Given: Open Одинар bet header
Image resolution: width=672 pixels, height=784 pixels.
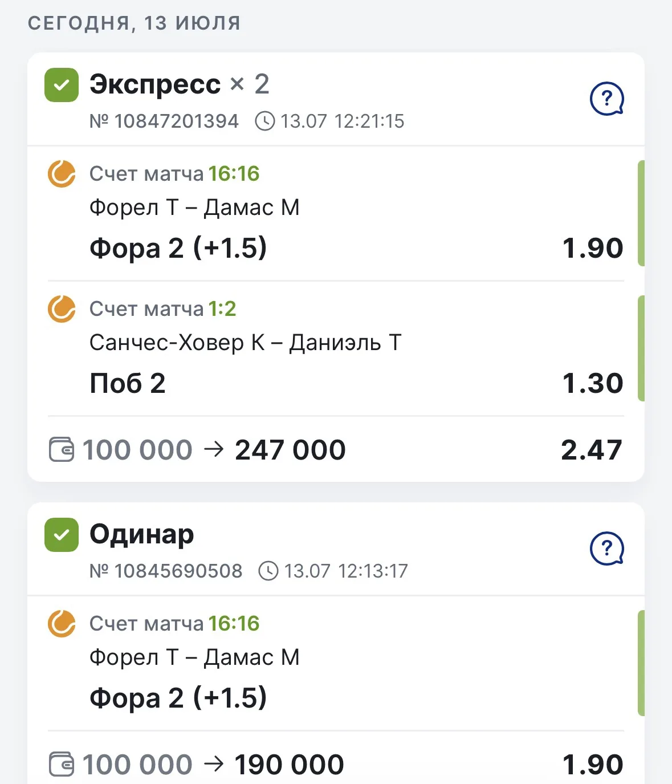Looking at the screenshot, I should [x=336, y=549].
